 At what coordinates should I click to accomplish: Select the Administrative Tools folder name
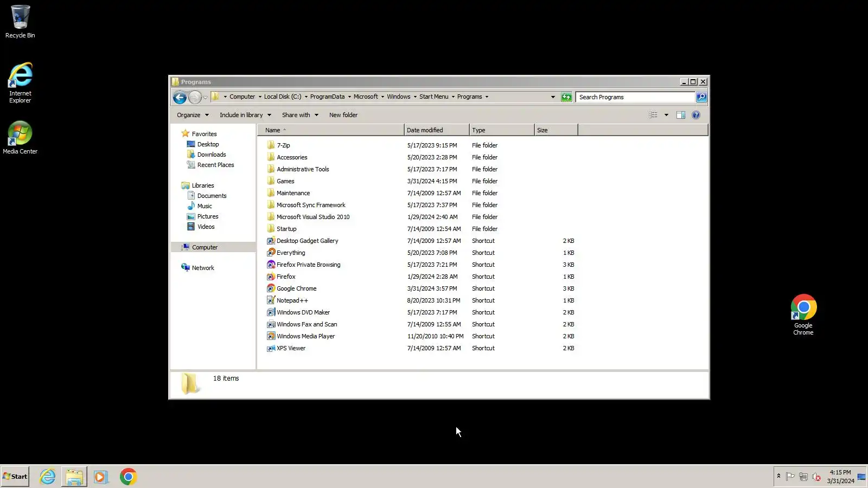coord(303,169)
